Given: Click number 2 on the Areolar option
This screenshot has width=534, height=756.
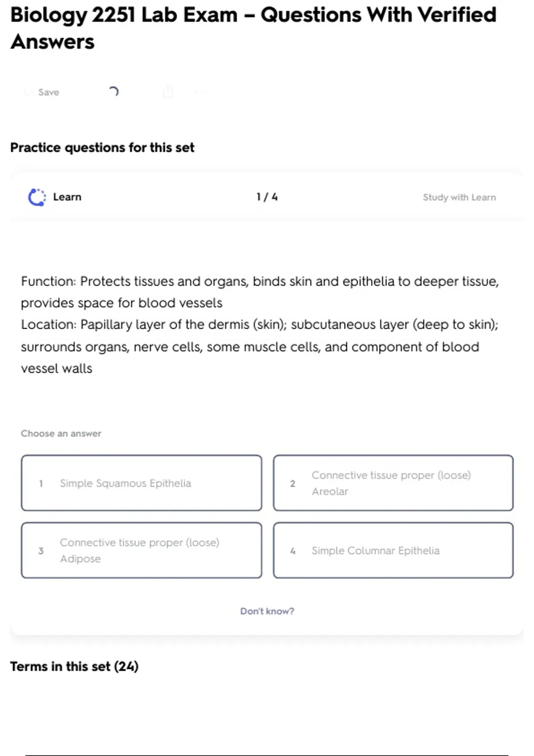Looking at the screenshot, I should [x=292, y=483].
